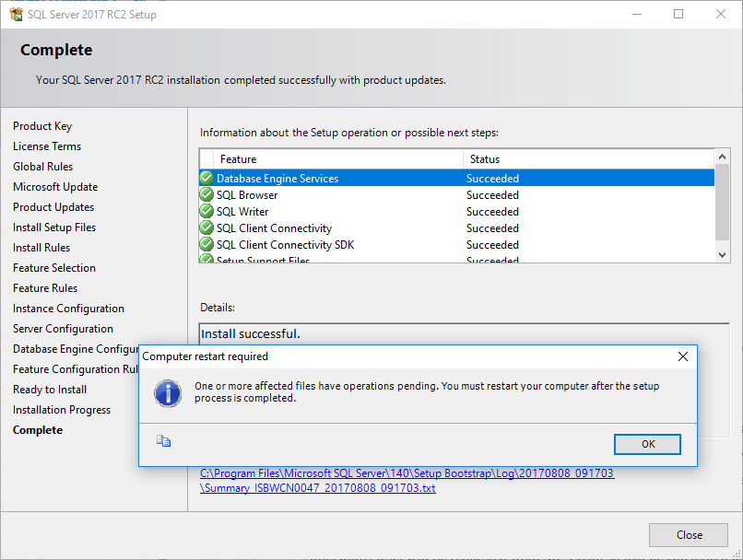Click the feature list scrollbar thumb
743x560 pixels.
[722, 202]
